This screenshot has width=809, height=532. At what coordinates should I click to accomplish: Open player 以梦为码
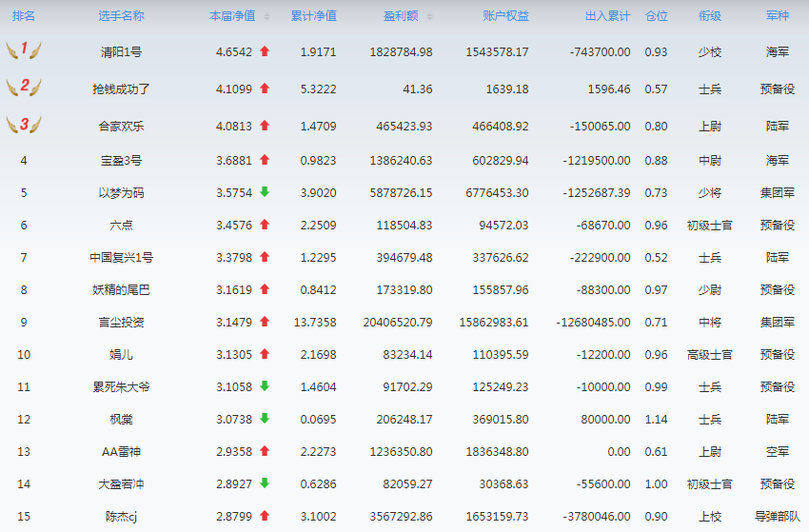(x=121, y=193)
